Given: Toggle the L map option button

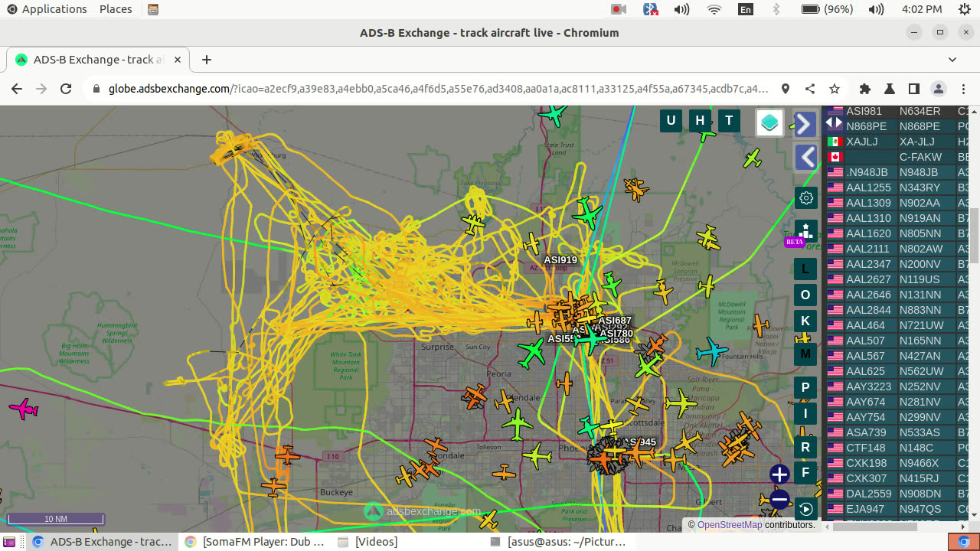Looking at the screenshot, I should click(805, 269).
